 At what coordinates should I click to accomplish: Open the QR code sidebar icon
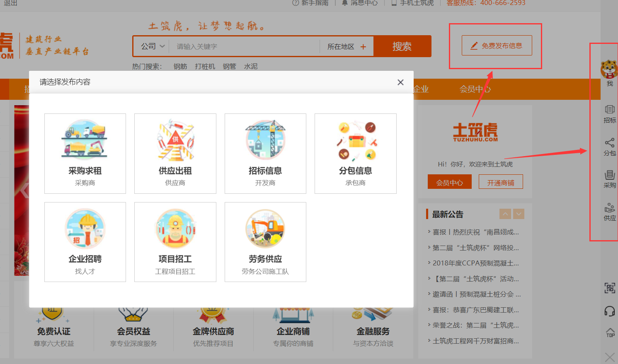(x=609, y=288)
